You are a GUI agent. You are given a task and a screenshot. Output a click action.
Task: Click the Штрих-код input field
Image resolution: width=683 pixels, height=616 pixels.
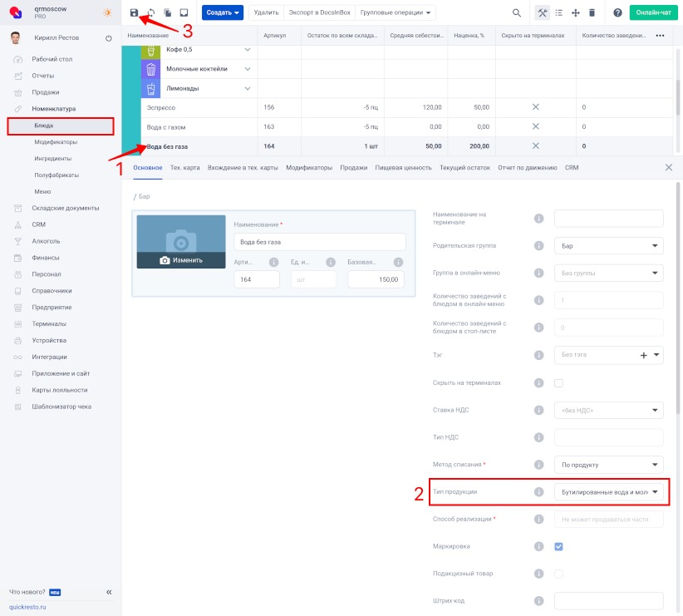click(608, 601)
